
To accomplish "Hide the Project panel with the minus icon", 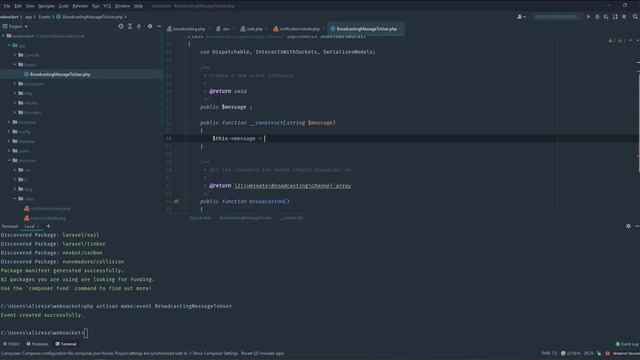I will point(159,26).
